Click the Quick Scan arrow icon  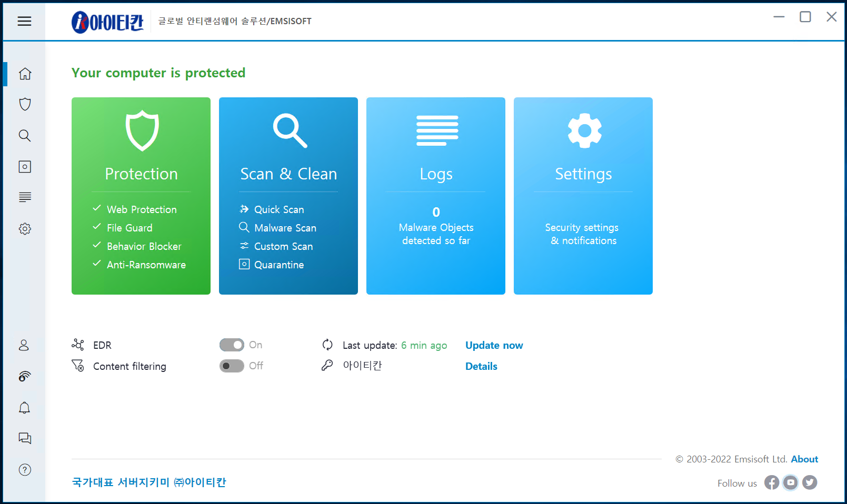pos(244,209)
